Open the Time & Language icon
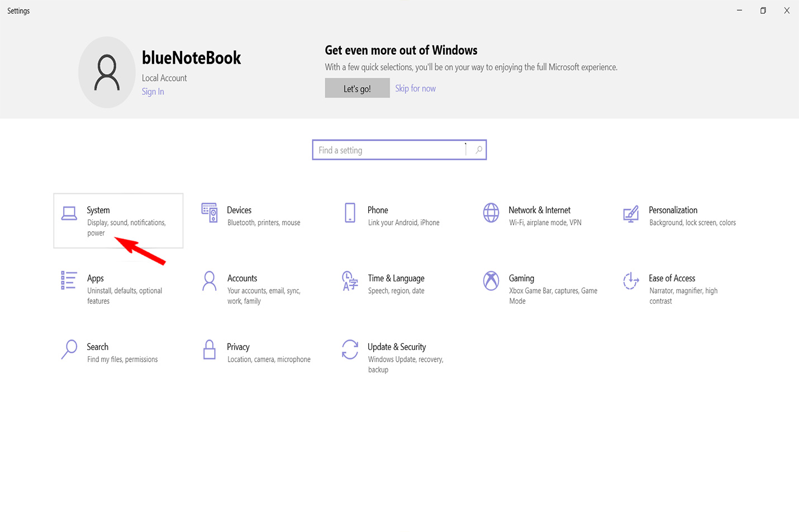Image resolution: width=799 pixels, height=532 pixels. [x=350, y=281]
